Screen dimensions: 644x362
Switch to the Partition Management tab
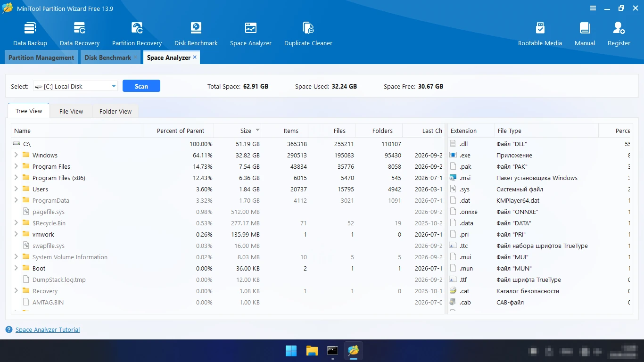(41, 58)
